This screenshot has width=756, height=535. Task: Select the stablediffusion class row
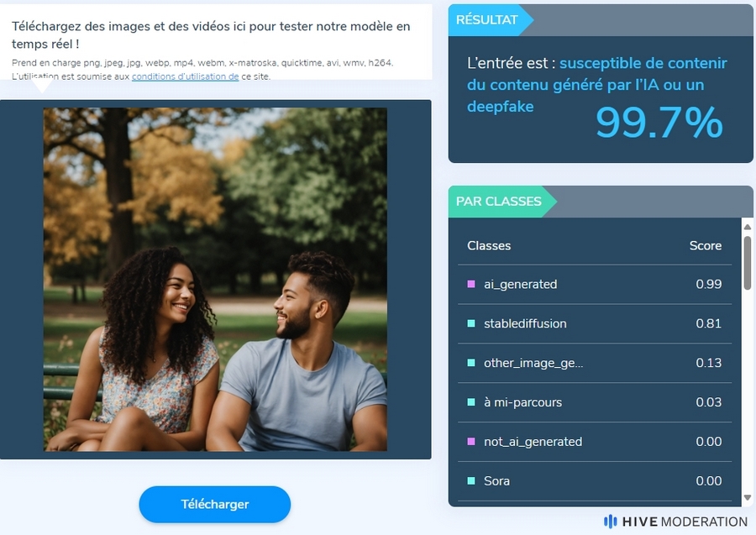595,324
